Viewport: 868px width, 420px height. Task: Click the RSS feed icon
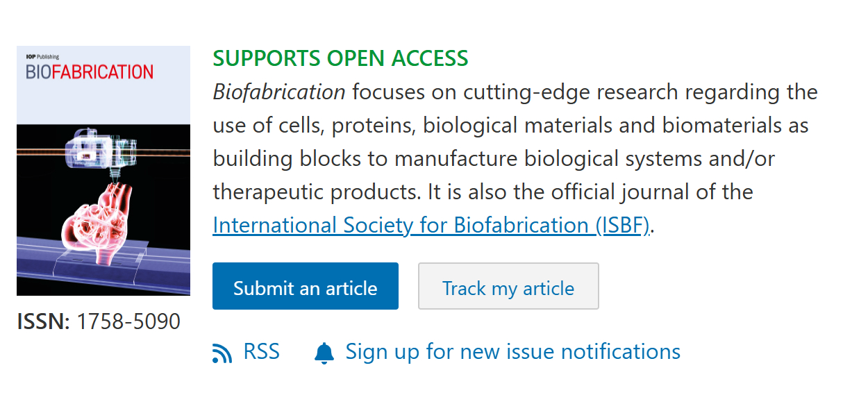pos(222,353)
